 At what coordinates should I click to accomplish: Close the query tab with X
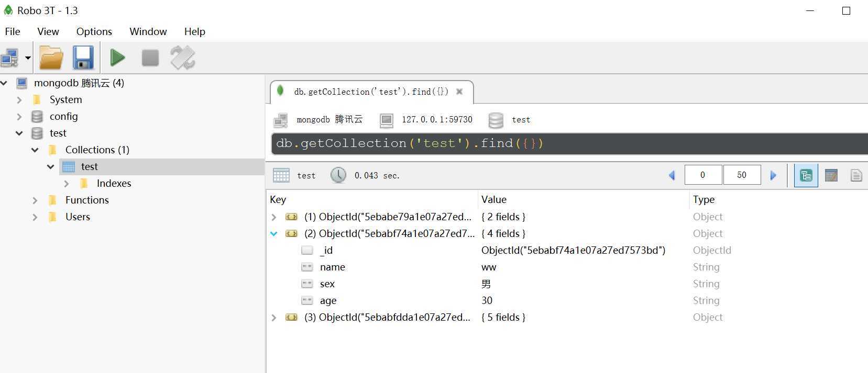459,92
